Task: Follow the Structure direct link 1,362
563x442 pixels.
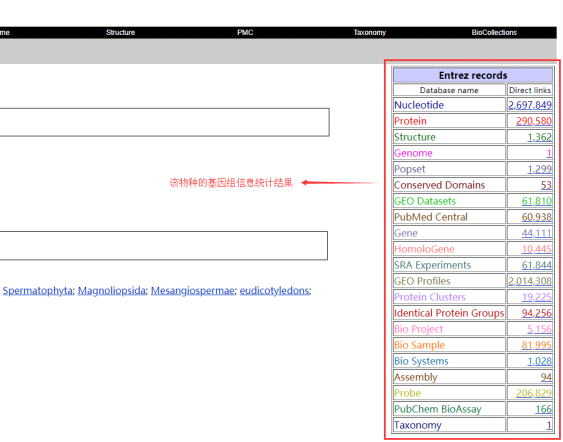Action: click(539, 137)
